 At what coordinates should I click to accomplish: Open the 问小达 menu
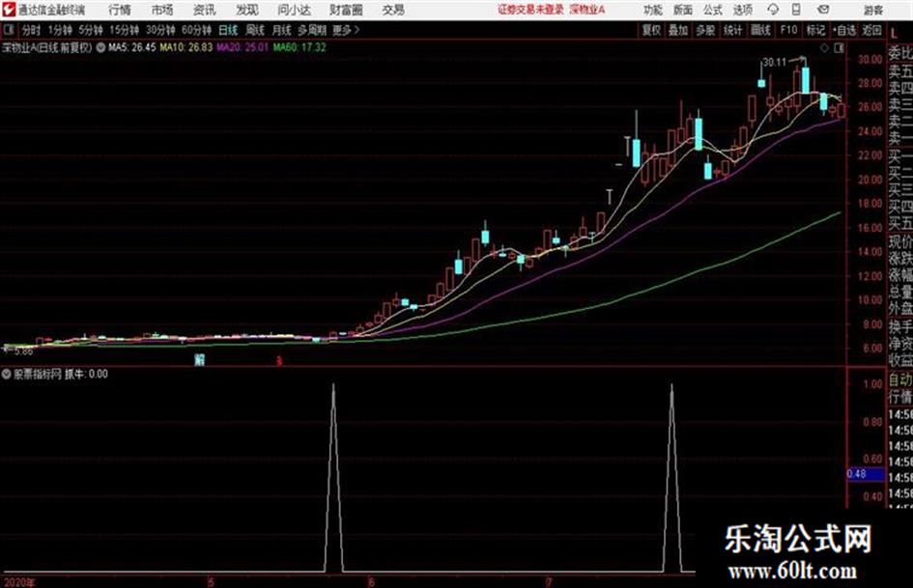[x=294, y=10]
